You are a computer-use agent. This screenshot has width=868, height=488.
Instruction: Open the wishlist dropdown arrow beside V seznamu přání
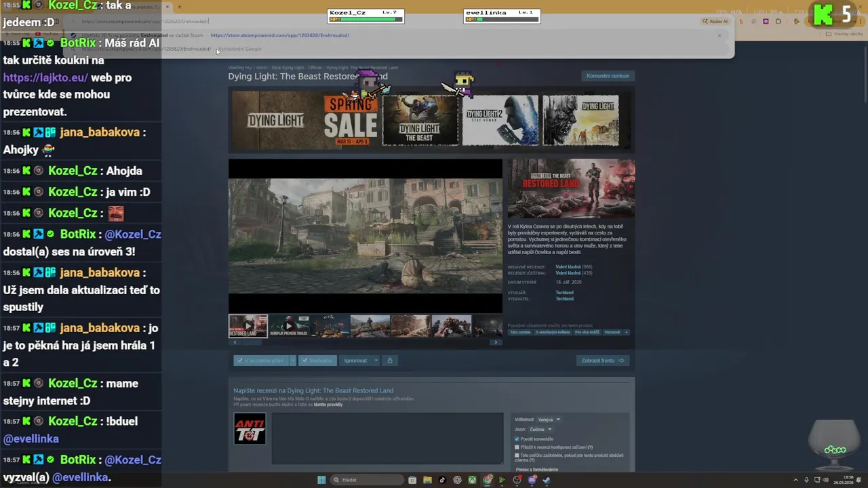tap(292, 361)
